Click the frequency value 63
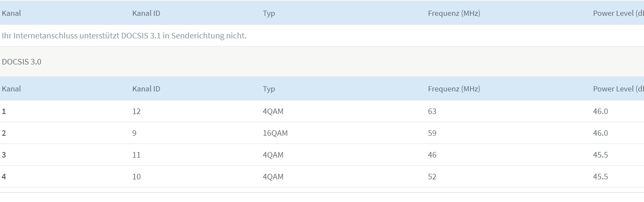 coord(432,111)
